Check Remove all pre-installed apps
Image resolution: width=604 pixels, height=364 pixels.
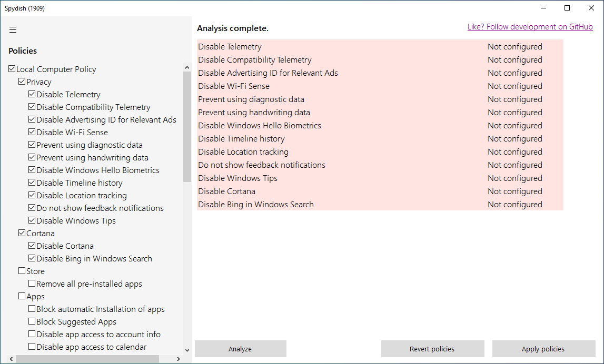point(32,284)
